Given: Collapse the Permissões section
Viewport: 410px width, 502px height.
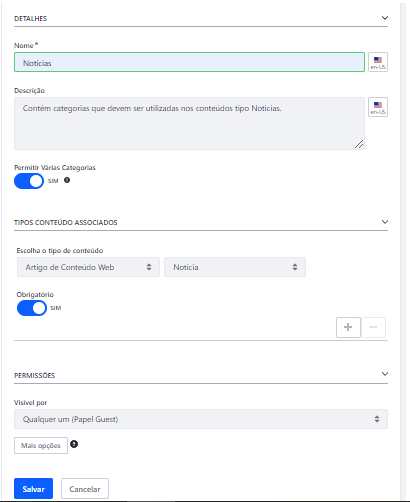Looking at the screenshot, I should click(385, 374).
